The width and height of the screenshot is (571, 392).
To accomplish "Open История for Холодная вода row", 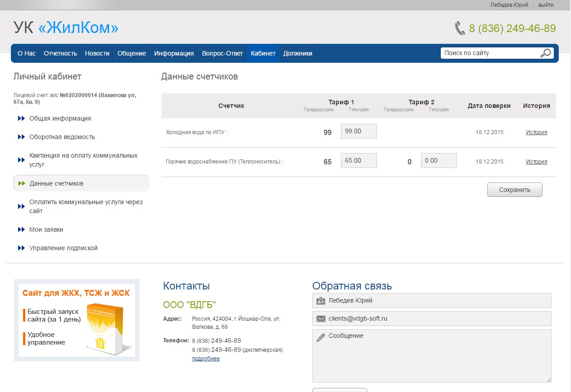I will pos(537,132).
